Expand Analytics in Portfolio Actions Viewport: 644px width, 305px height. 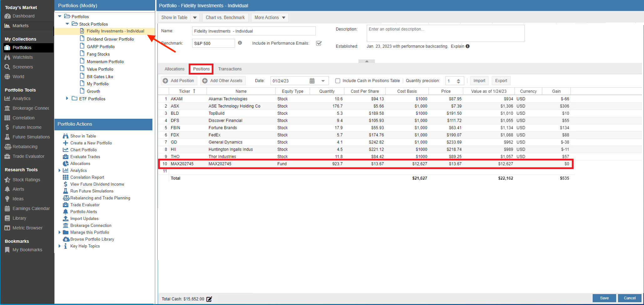pyautogui.click(x=59, y=170)
